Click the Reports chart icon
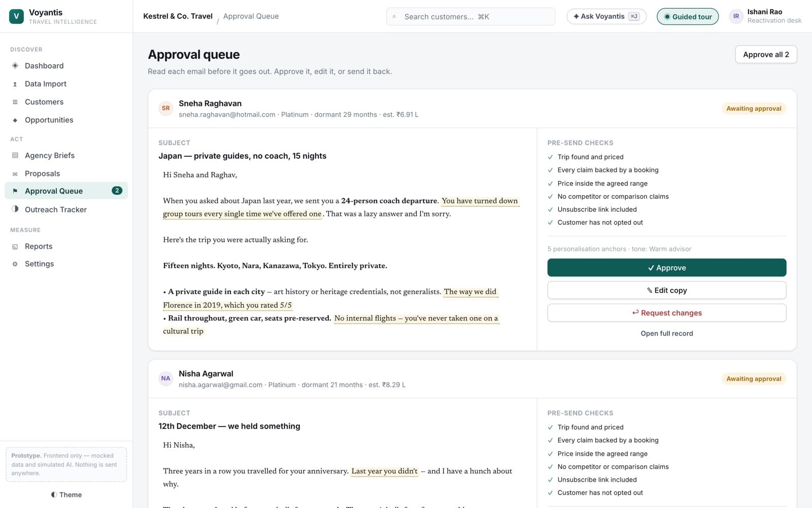 click(15, 246)
